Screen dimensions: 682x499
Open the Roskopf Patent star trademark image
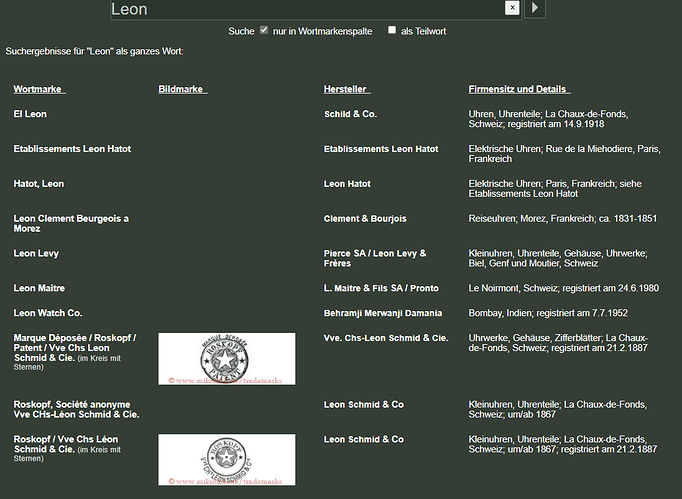click(x=227, y=359)
